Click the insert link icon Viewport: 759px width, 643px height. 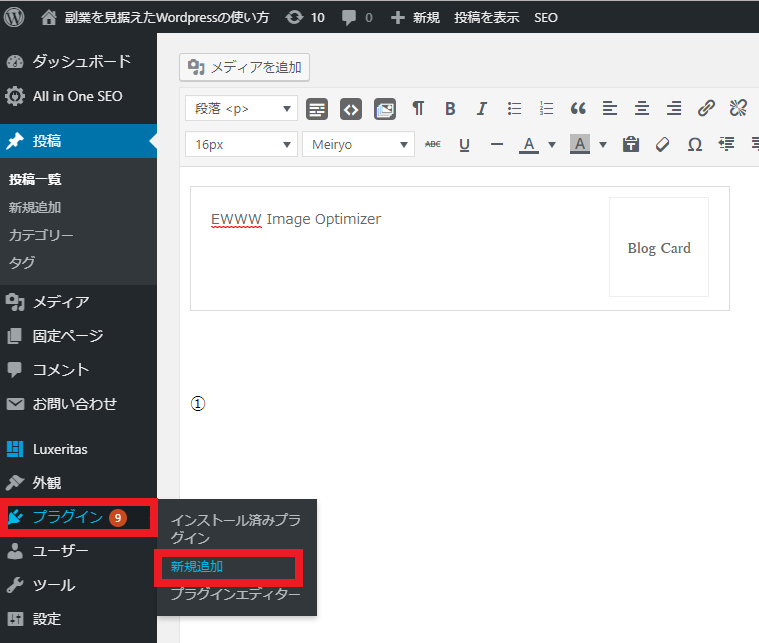(x=706, y=109)
